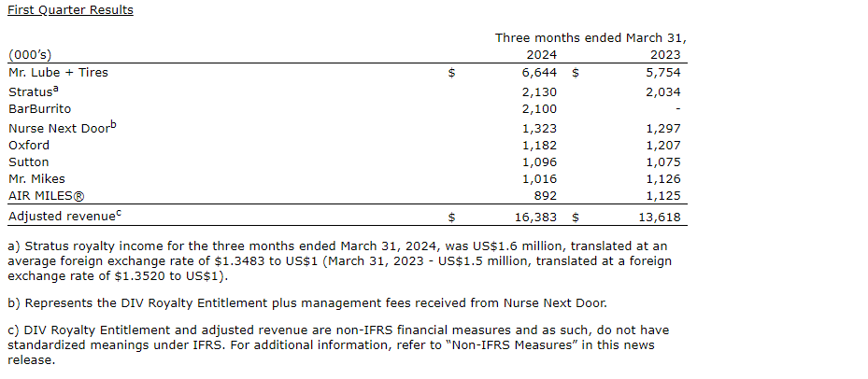Click the 2,100 BarBurrito value
The height and width of the screenshot is (379, 868).
pyautogui.click(x=539, y=109)
